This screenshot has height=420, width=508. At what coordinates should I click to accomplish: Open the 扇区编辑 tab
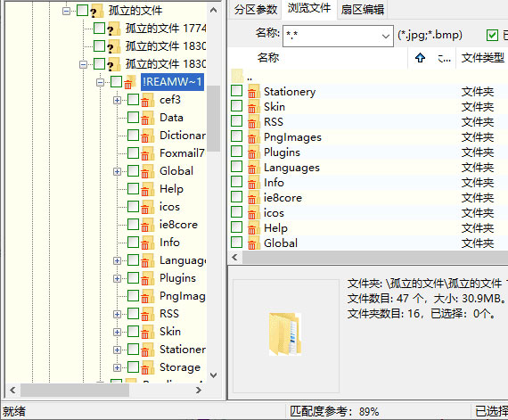(363, 10)
